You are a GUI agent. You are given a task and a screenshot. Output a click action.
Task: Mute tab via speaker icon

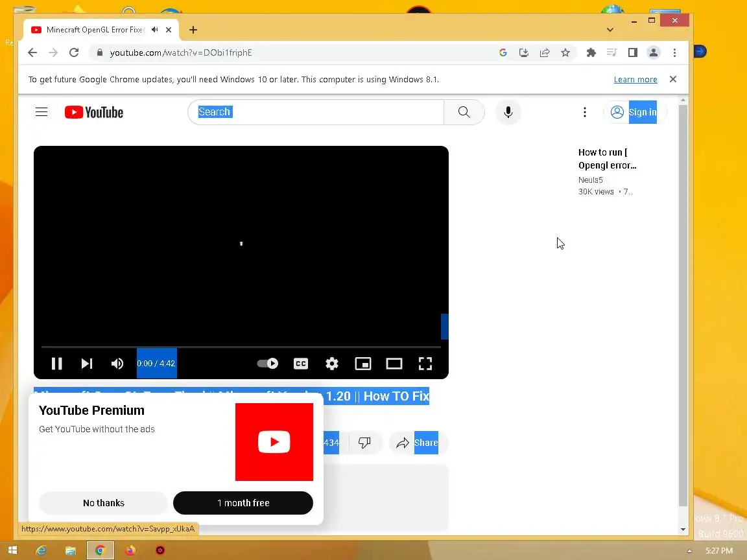[x=154, y=30]
